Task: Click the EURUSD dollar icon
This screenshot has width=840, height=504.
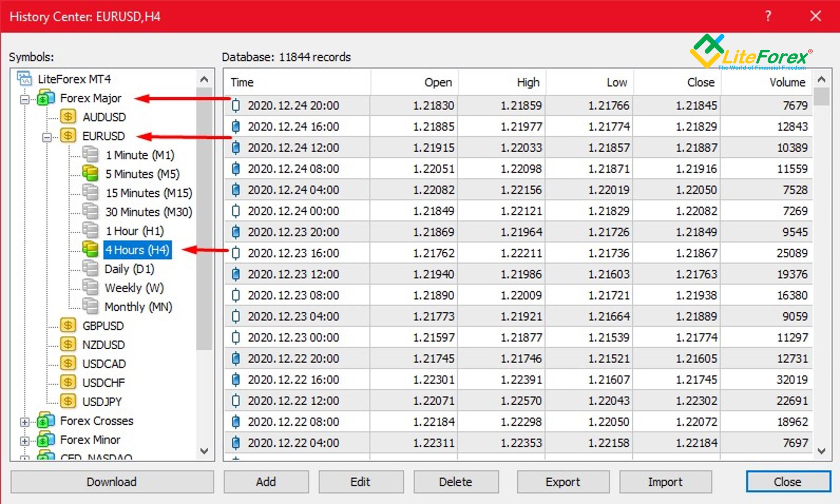Action: [x=68, y=136]
